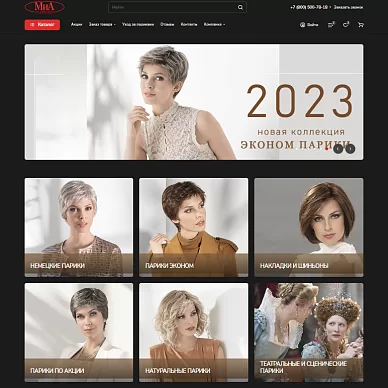
Task: Open the red Каталог menu button
Action: pos(42,25)
